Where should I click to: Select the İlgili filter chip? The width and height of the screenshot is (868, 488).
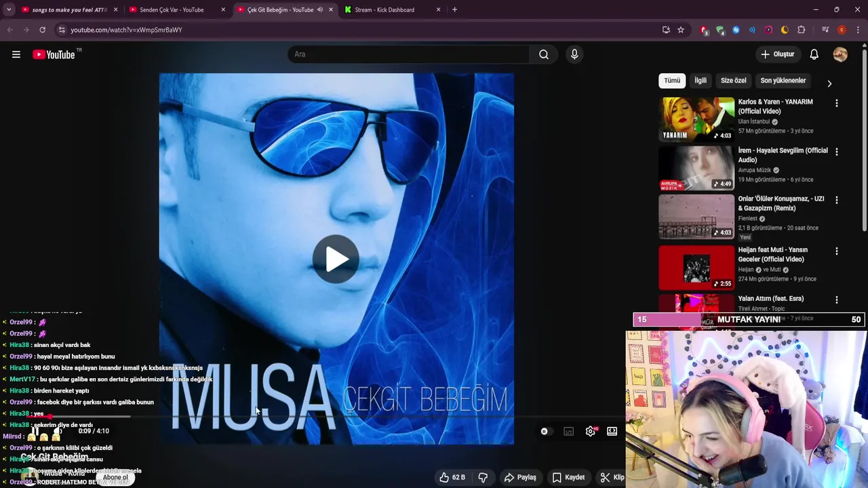[701, 81]
